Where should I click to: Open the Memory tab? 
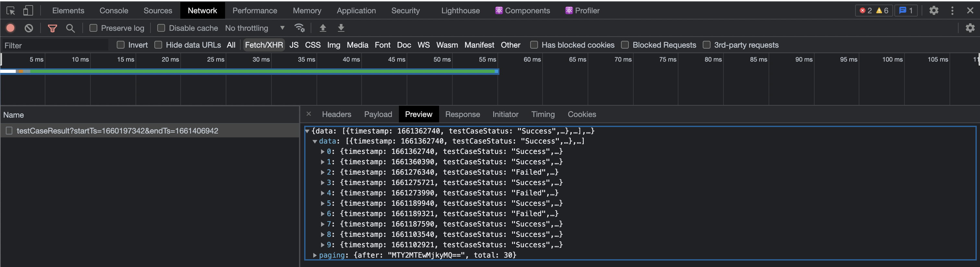307,11
